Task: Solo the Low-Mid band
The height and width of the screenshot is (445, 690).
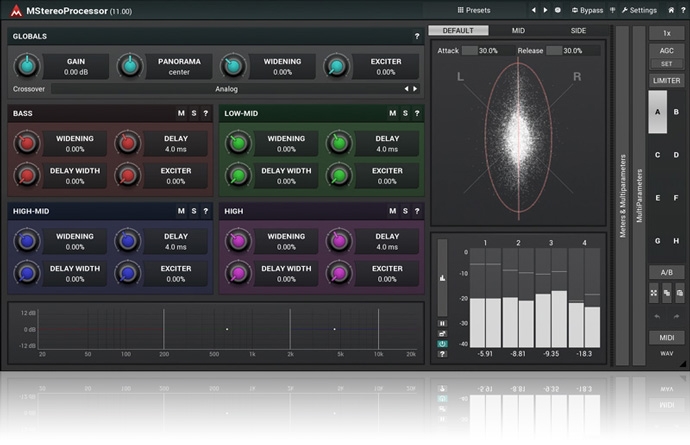Action: [405, 113]
